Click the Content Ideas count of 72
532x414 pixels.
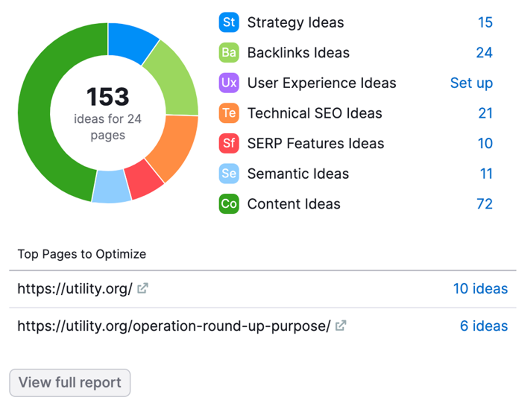click(x=485, y=204)
